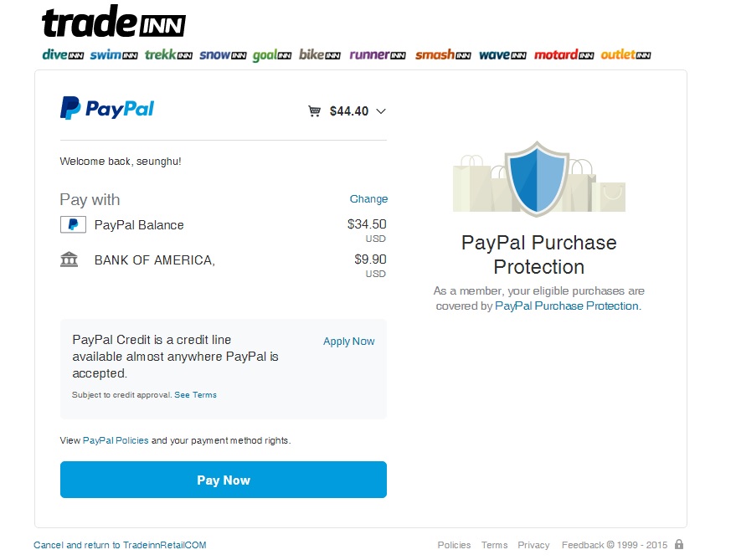Open PayPal Policies link

pos(116,440)
